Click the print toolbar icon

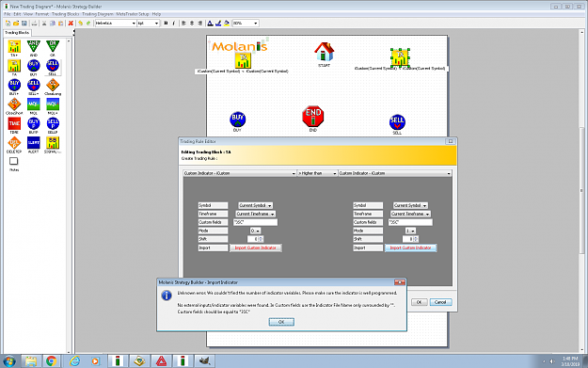(x=34, y=24)
